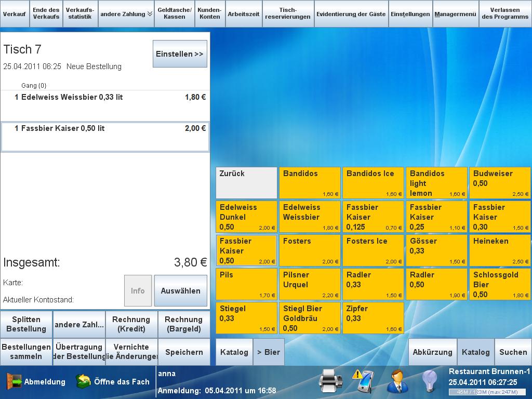Click the Zurück tile to go back
The image size is (532, 399).
[x=246, y=183]
